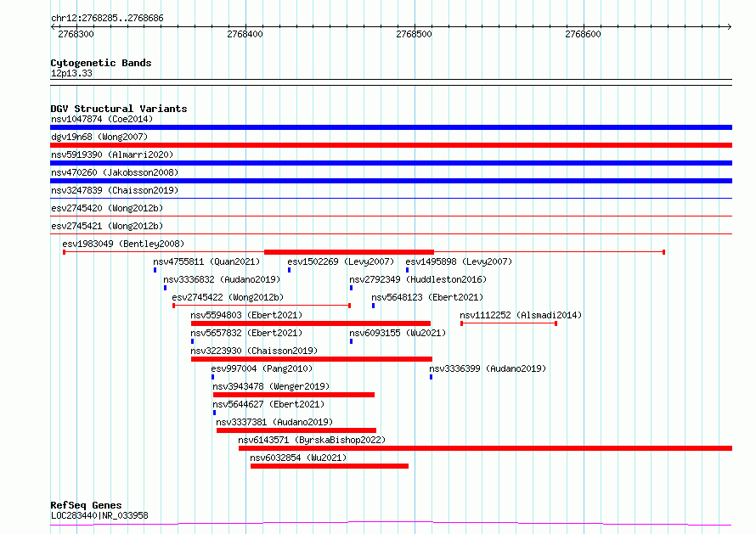The width and height of the screenshot is (756, 534).
Task: Click esv997004 (Pang2010) label
Action: coord(262,368)
